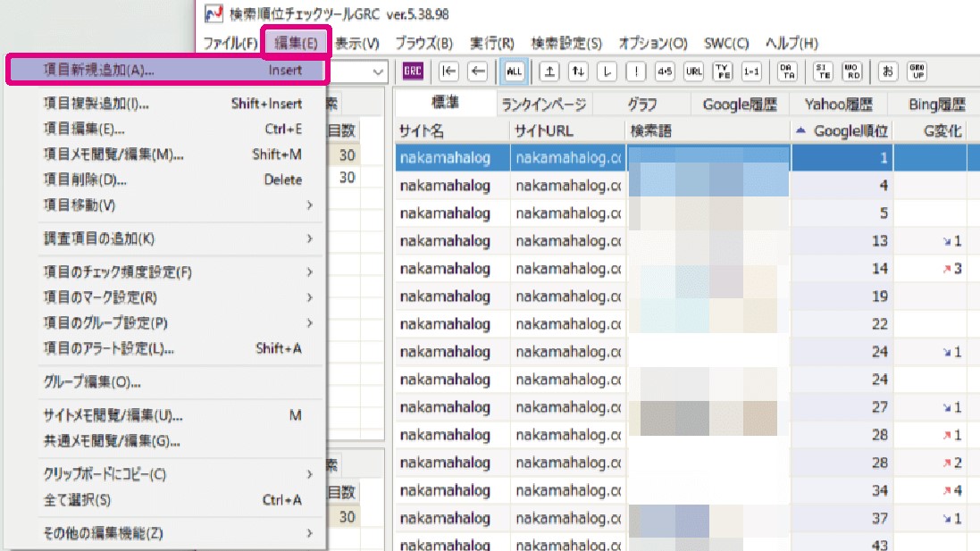Expand the クリップボードにコピー(C) submenu
The height and width of the screenshot is (551, 980).
[x=167, y=474]
